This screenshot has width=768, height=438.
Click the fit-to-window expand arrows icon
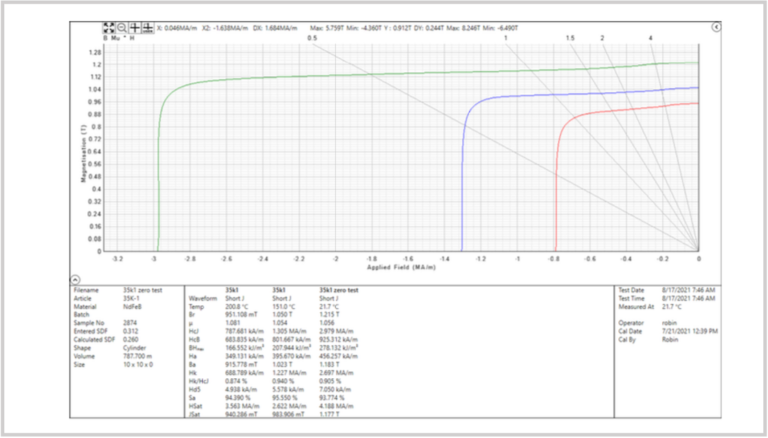[109, 28]
